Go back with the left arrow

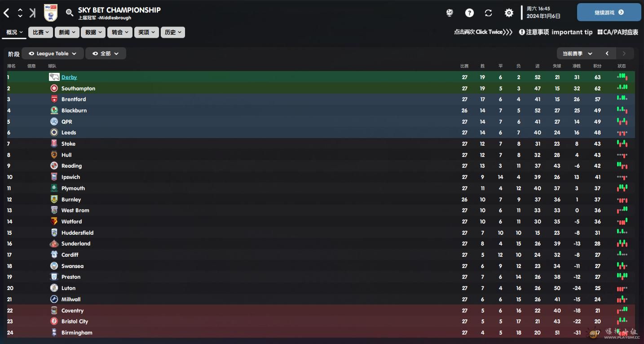coord(6,13)
